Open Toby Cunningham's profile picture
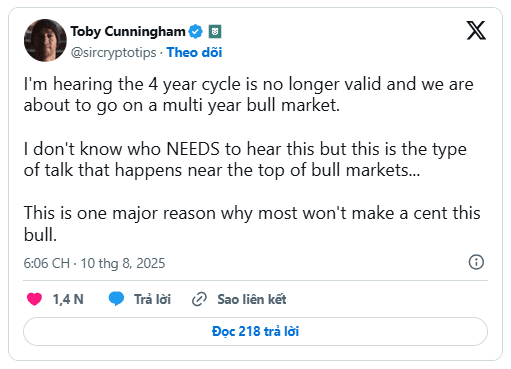Viewport: 511px width, 369px height. pyautogui.click(x=45, y=40)
